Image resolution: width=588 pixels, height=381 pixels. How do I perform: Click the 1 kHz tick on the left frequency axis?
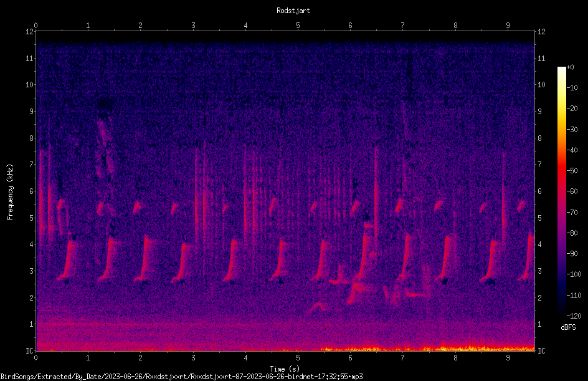point(32,324)
